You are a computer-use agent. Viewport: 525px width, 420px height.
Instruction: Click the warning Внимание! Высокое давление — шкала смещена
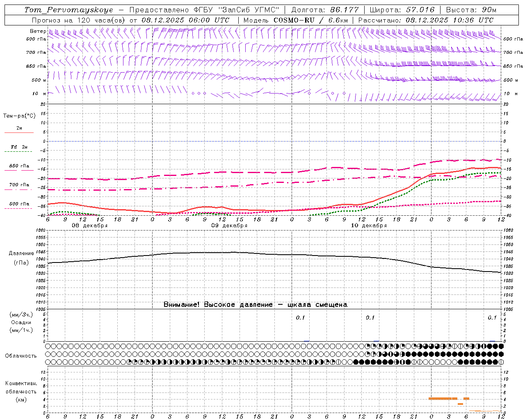click(x=256, y=305)
